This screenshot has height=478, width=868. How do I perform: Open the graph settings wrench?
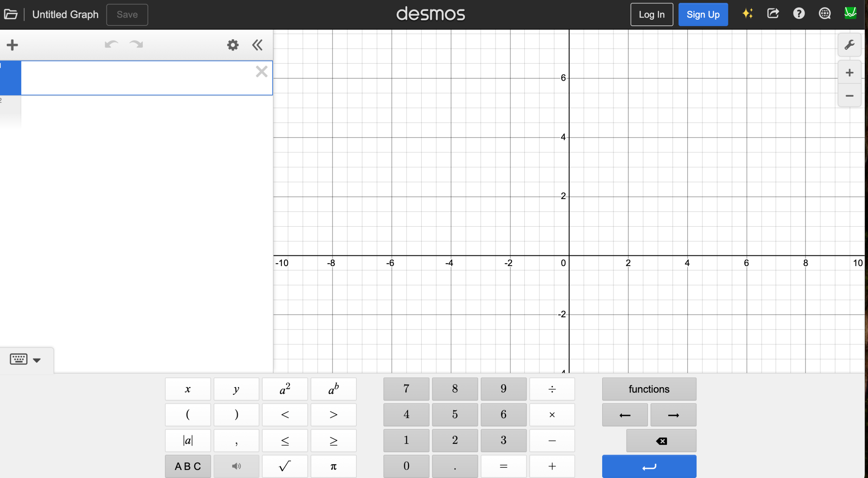click(849, 45)
